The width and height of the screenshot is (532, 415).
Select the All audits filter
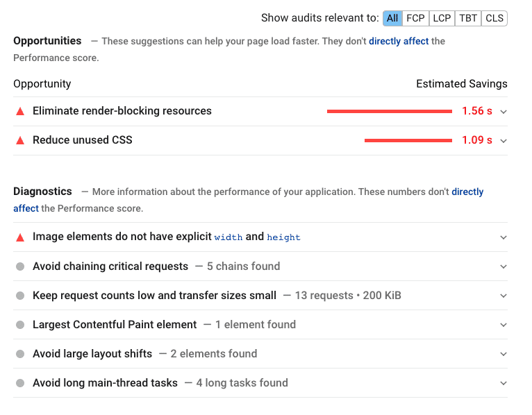click(x=392, y=18)
